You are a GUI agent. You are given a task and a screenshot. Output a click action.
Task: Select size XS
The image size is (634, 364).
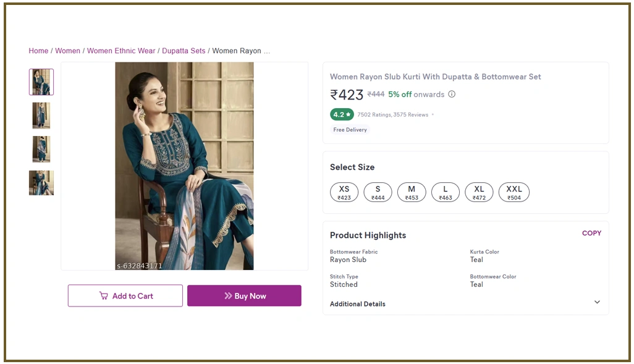344,192
